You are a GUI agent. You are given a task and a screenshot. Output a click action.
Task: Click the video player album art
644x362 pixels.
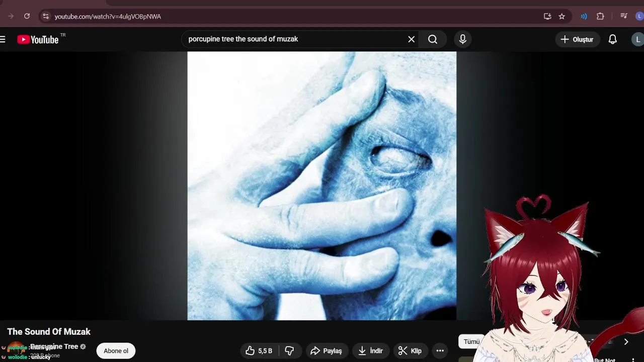322,186
